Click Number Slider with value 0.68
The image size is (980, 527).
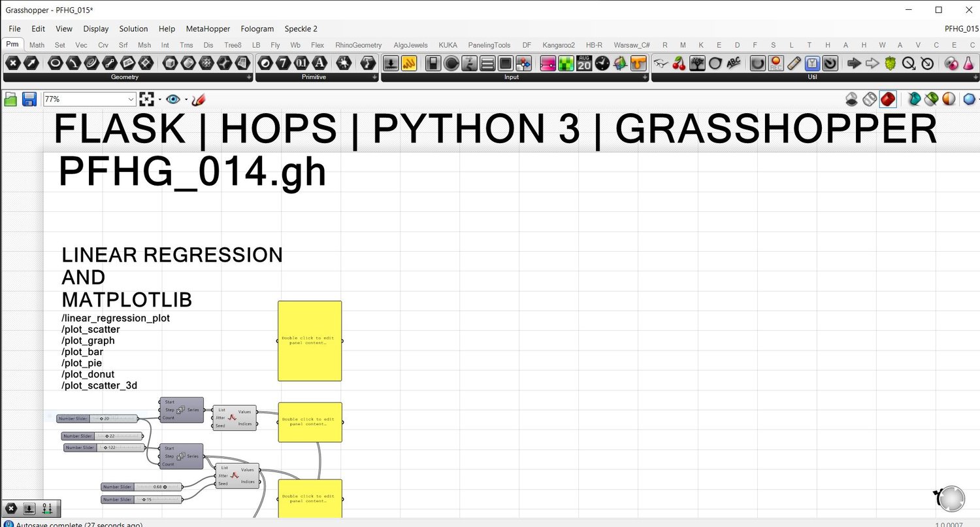[142, 486]
